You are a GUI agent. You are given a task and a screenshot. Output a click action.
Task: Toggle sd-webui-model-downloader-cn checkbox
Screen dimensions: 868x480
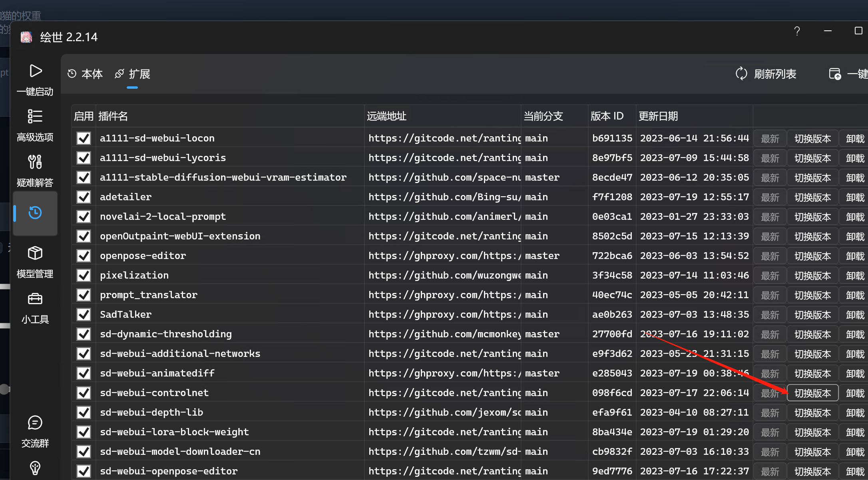tap(84, 452)
